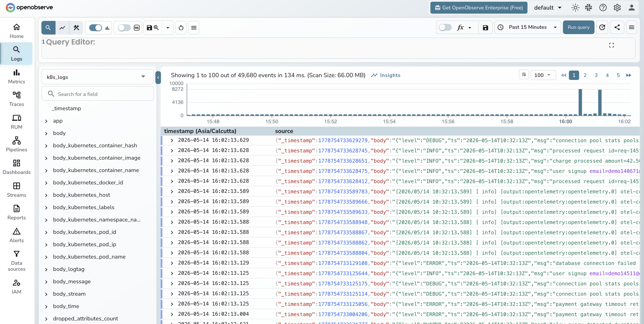Open the fx function dropdown arrow
Viewport: 644px width, 324px height.
coord(470,27)
